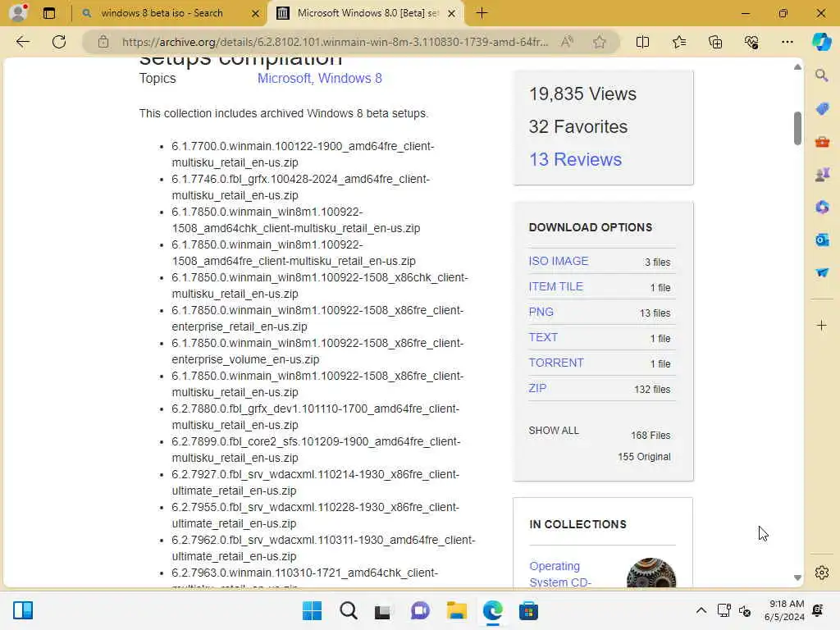Select Microsoft Windows 8.0 [Beta] tab
The image size is (840, 630).
[367, 13]
